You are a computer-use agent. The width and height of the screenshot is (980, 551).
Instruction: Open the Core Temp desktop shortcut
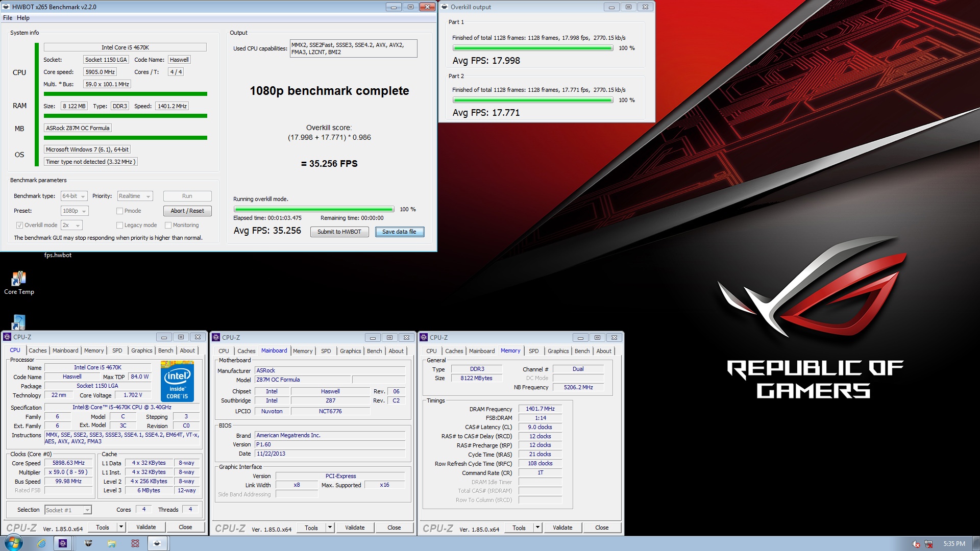coord(19,283)
